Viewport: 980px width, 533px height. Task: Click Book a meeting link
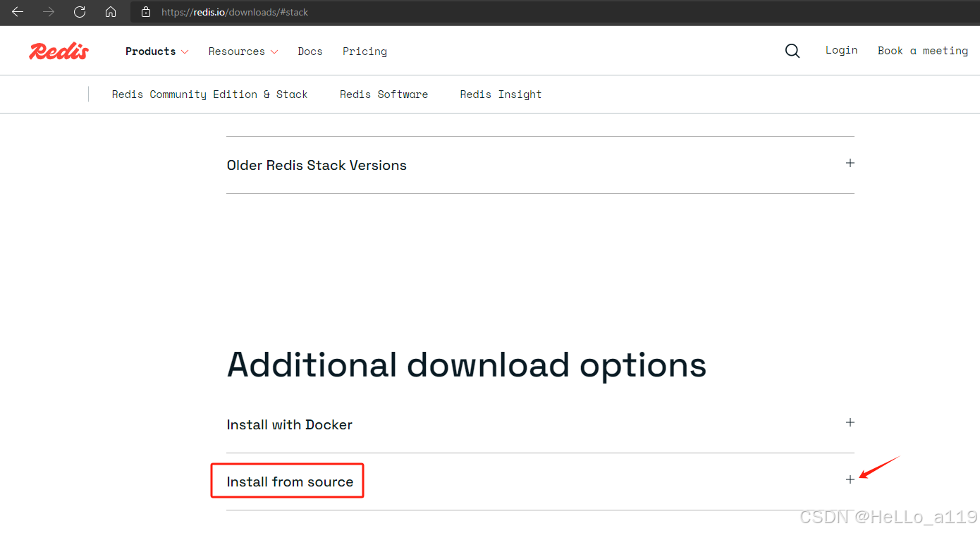(923, 51)
